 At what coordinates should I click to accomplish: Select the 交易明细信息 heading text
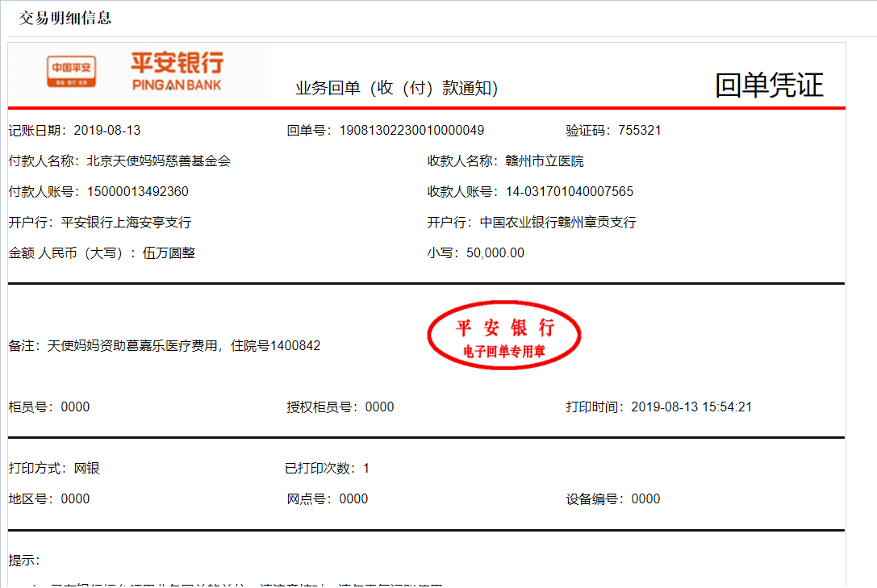65,18
